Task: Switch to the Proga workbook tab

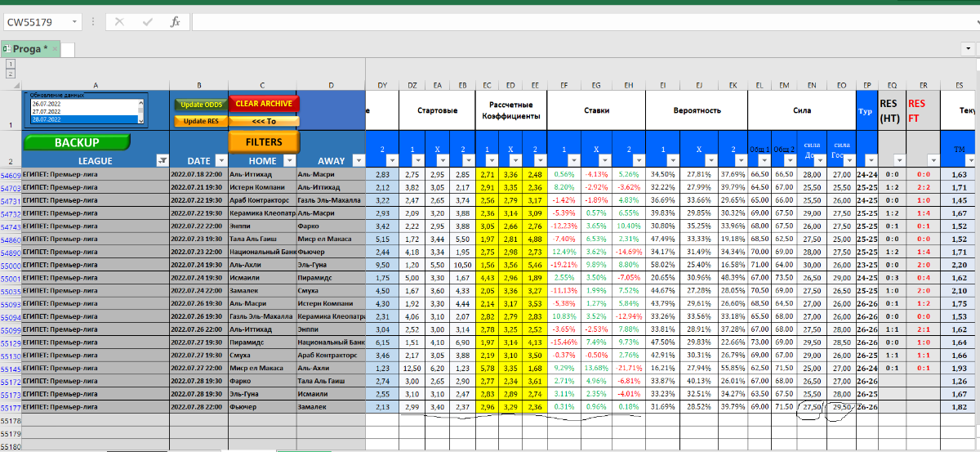Action: click(30, 49)
